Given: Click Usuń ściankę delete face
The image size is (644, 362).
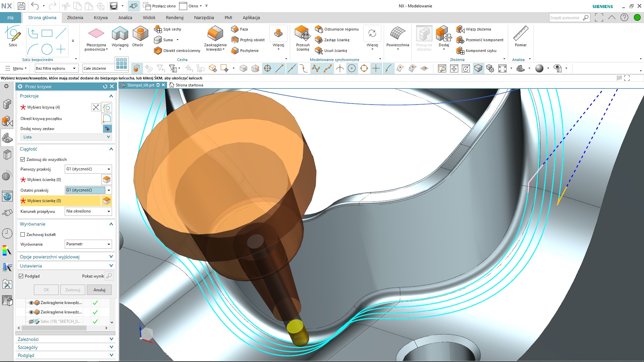Looking at the screenshot, I should coord(331,51).
